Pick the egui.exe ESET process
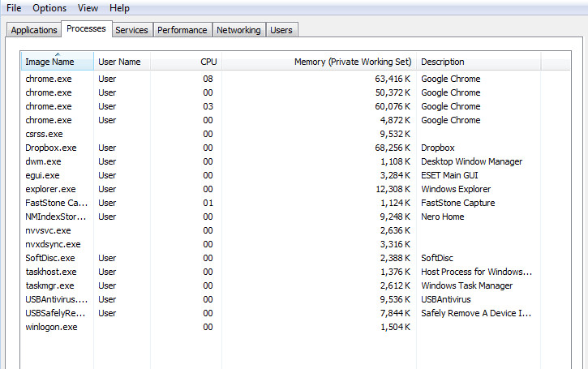Image resolution: width=588 pixels, height=369 pixels. 42,175
